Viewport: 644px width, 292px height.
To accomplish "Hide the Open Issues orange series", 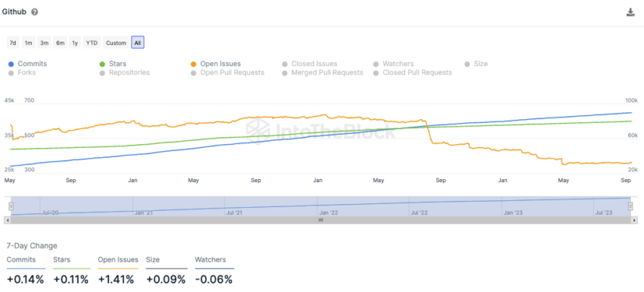I will (x=216, y=64).
